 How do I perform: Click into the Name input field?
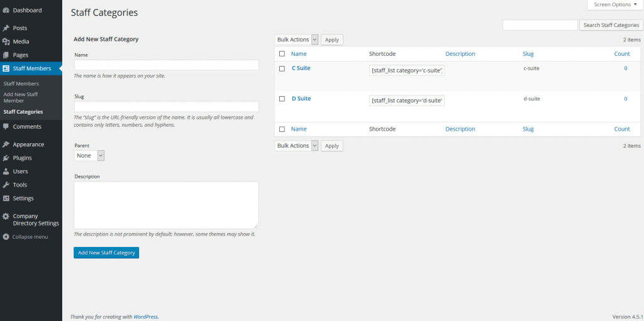point(166,65)
